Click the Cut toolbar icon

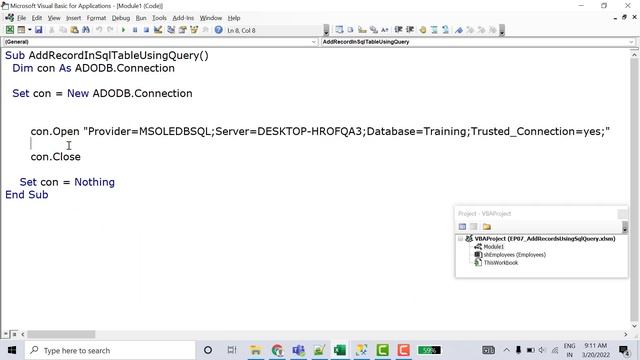51,30
